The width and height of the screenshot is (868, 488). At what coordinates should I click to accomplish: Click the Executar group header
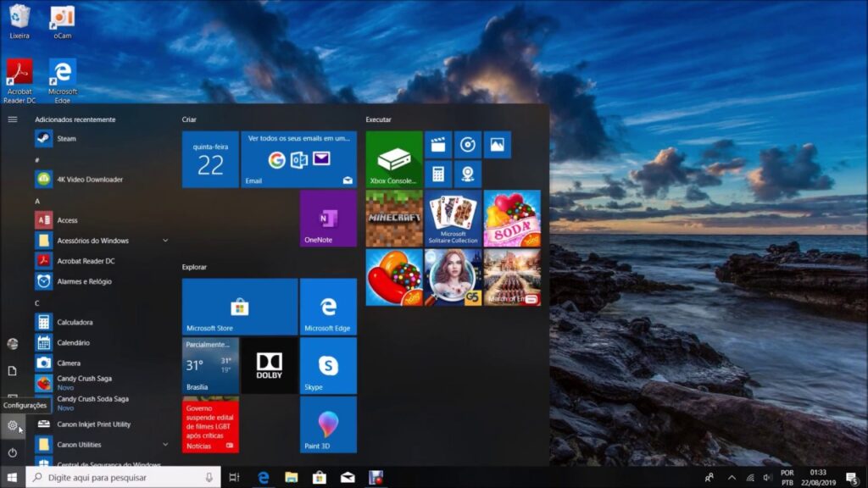[378, 119]
